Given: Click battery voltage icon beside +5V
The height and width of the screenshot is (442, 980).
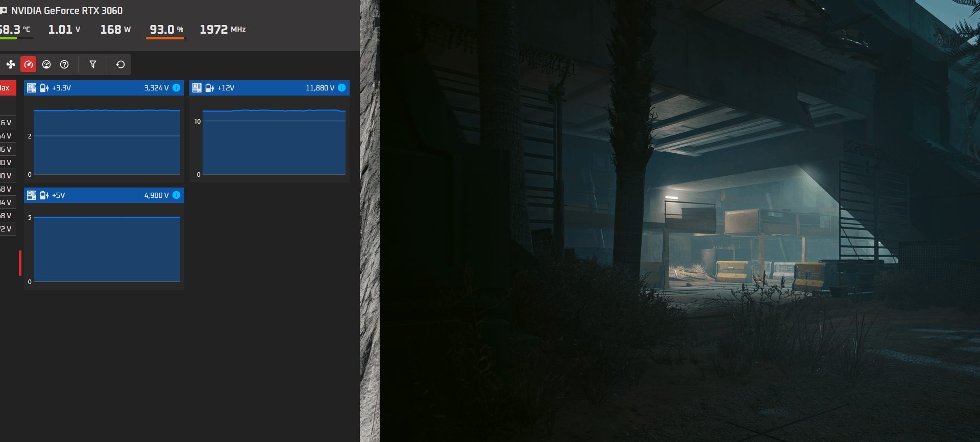Looking at the screenshot, I should pos(44,195).
